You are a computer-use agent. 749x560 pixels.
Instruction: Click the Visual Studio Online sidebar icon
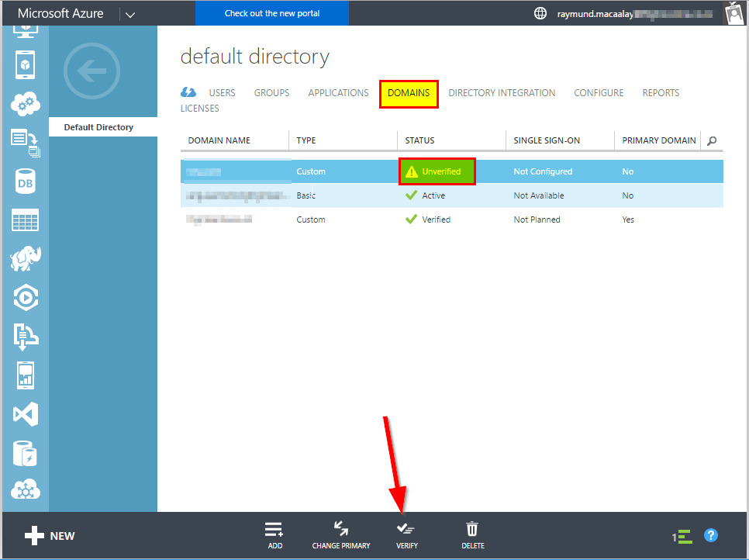tap(24, 414)
